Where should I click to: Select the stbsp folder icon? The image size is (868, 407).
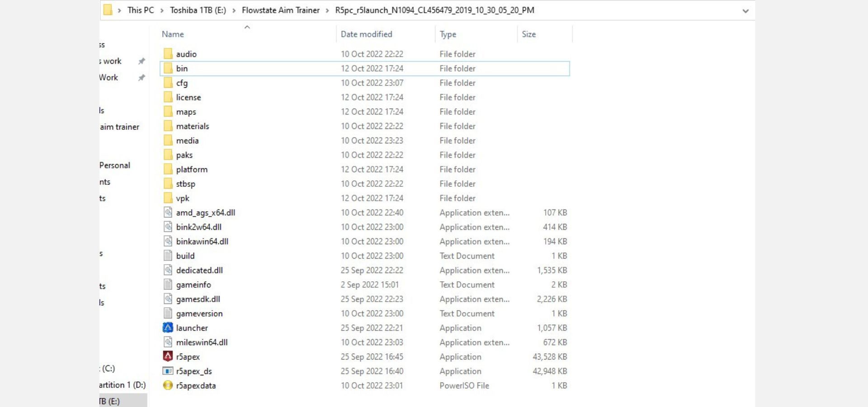pyautogui.click(x=168, y=184)
